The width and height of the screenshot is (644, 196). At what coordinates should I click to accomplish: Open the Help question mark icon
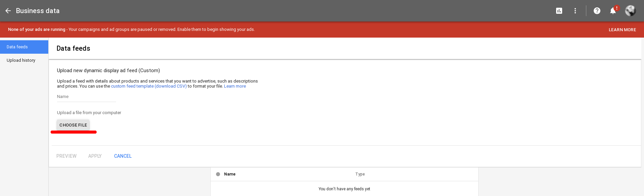pyautogui.click(x=597, y=11)
